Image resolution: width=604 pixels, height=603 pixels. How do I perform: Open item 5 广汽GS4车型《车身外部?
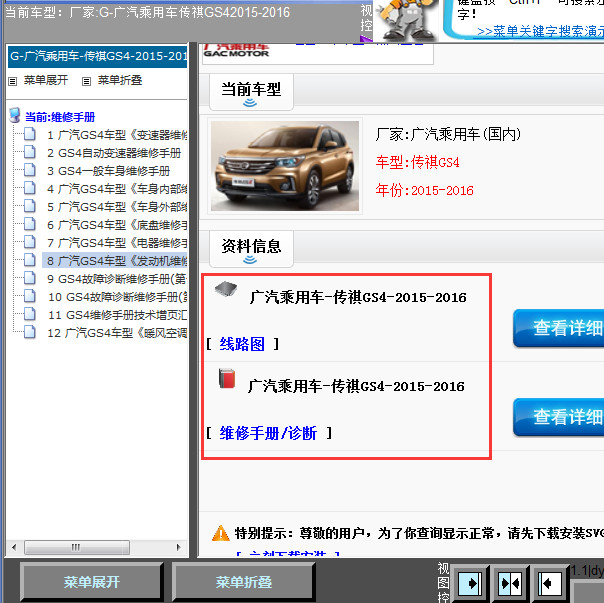[x=117, y=207]
